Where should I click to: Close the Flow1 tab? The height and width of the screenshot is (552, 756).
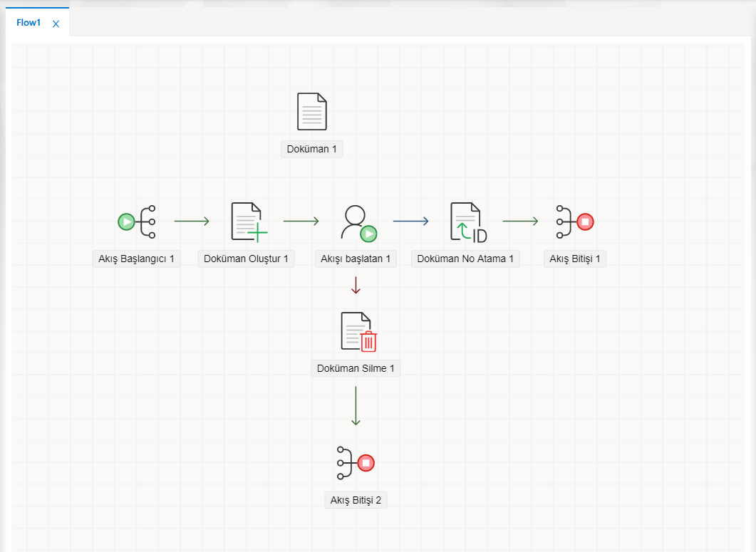pyautogui.click(x=56, y=24)
